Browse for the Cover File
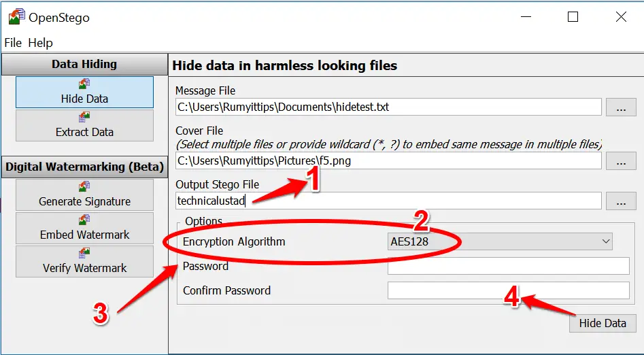 (621, 160)
